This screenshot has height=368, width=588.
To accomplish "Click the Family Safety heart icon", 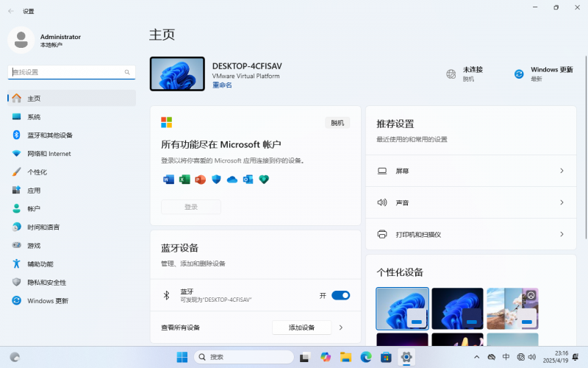I will pos(264,180).
